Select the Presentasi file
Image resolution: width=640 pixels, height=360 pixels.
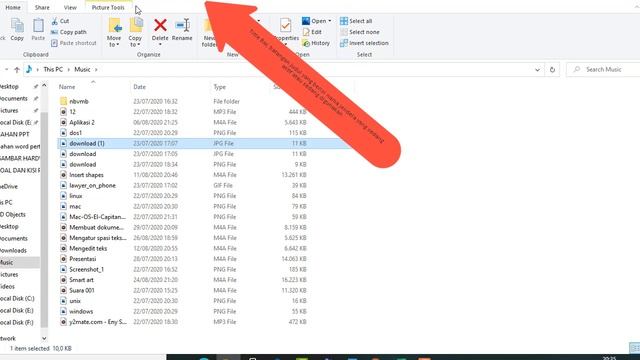click(x=82, y=259)
